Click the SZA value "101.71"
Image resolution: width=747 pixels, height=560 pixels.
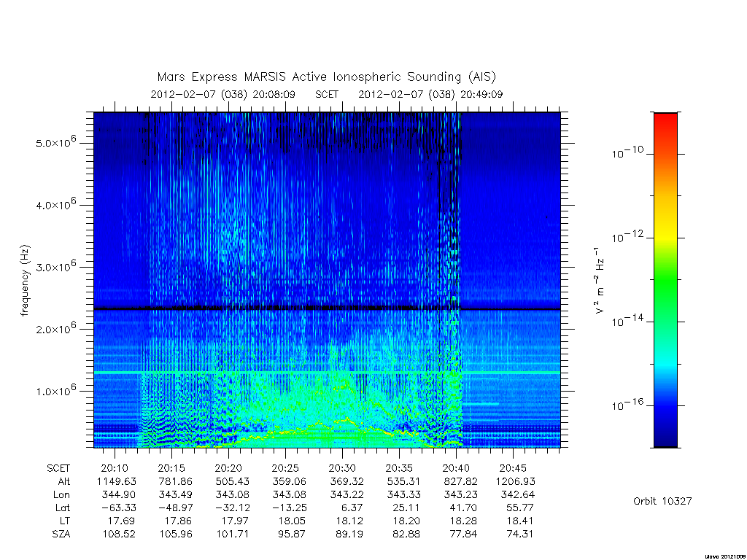click(x=233, y=534)
